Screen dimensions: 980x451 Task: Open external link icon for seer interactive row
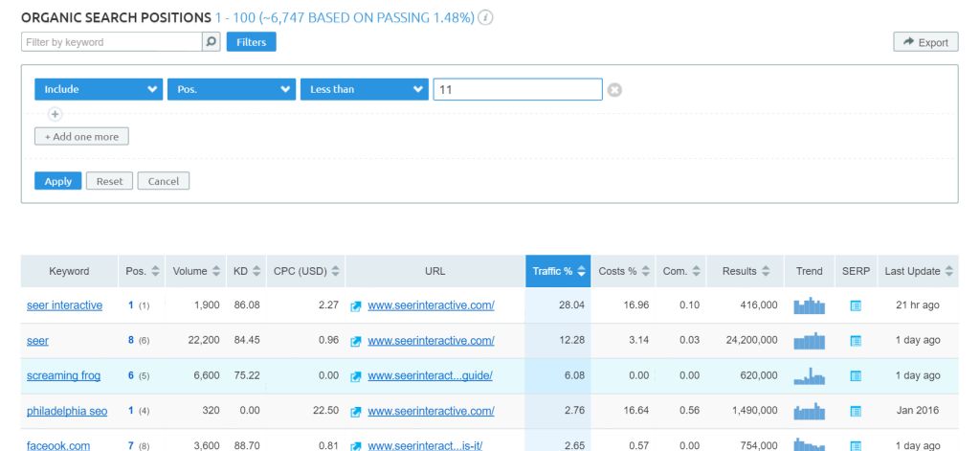click(x=356, y=305)
